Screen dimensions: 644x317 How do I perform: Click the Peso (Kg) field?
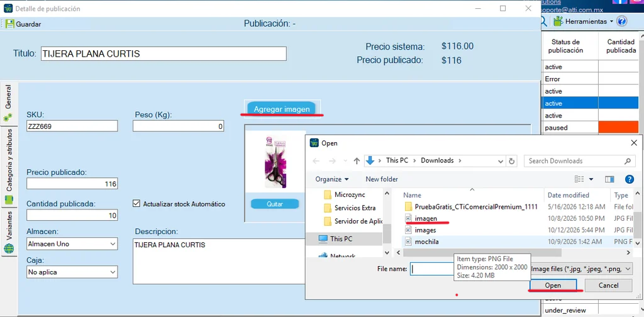[x=178, y=126]
